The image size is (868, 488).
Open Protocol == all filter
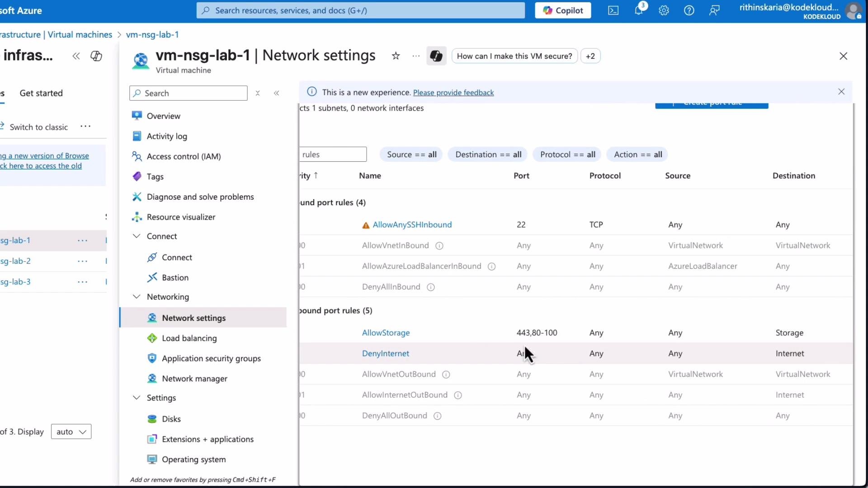[567, 155]
